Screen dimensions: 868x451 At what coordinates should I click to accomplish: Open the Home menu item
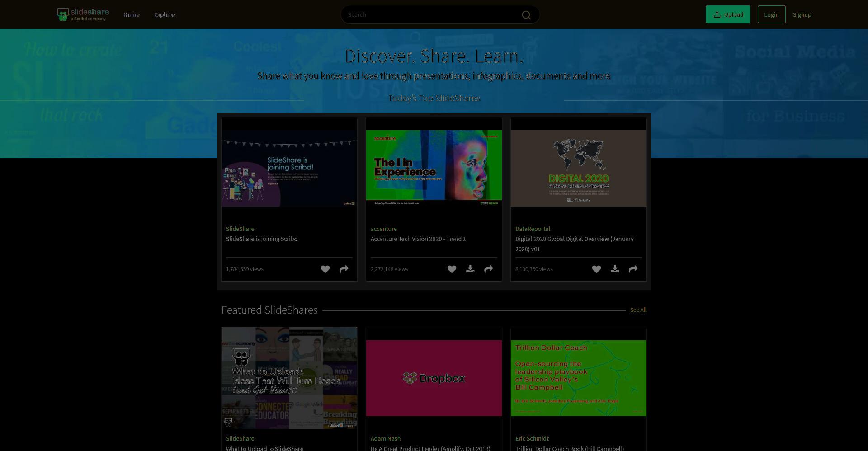click(132, 14)
